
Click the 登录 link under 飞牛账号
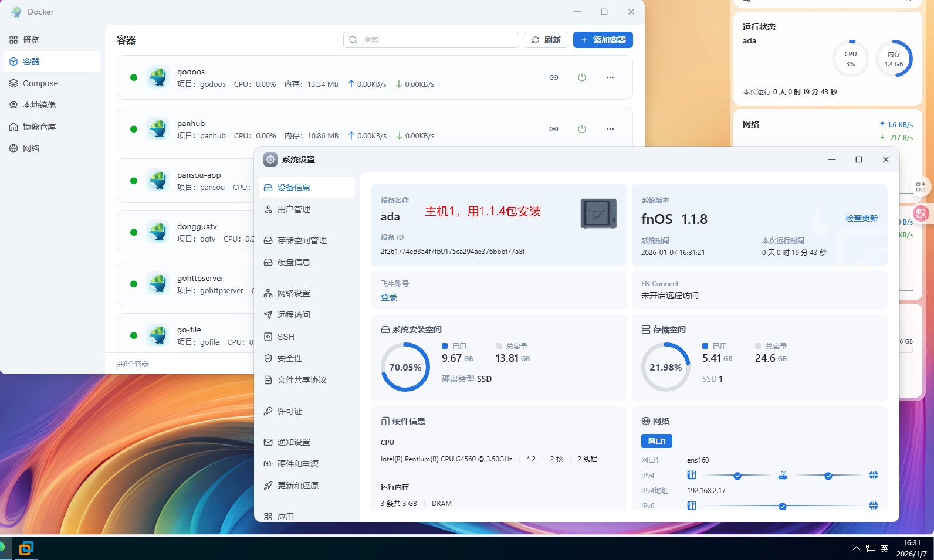point(389,297)
